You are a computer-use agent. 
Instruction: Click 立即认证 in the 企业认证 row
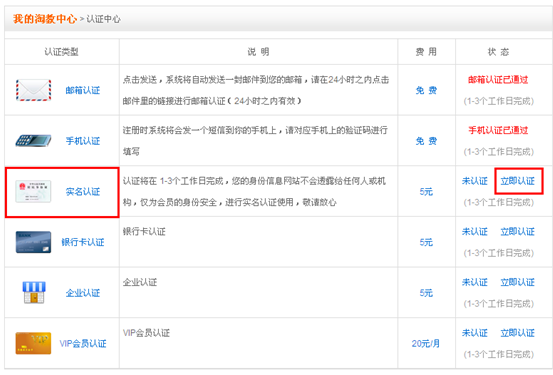518,282
